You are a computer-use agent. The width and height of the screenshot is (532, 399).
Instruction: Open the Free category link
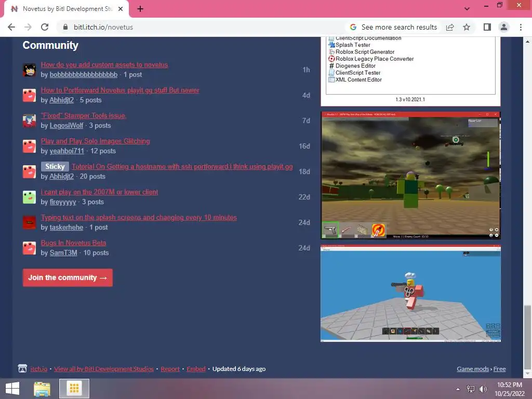coord(499,369)
